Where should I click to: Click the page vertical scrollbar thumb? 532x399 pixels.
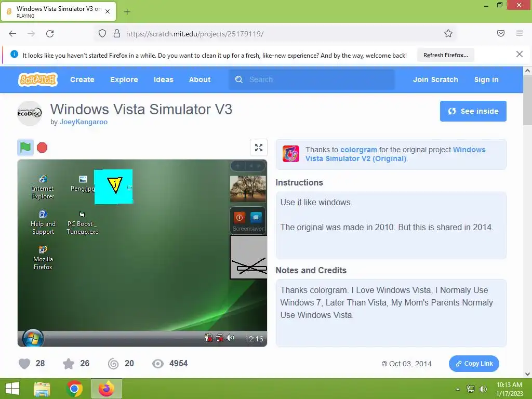[527, 100]
